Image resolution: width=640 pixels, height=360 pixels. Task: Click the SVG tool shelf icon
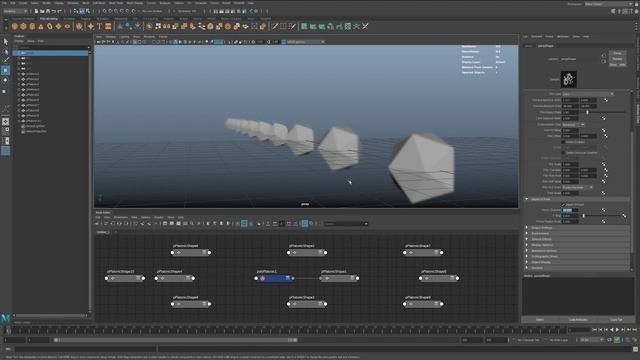click(x=108, y=26)
